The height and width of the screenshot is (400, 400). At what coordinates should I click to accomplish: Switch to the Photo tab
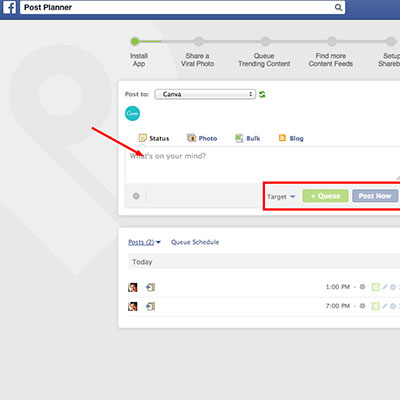coord(202,138)
